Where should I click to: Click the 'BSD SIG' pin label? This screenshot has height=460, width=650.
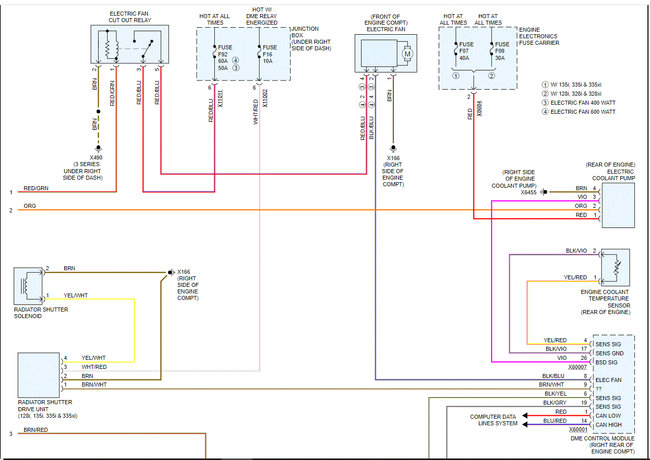pyautogui.click(x=606, y=362)
